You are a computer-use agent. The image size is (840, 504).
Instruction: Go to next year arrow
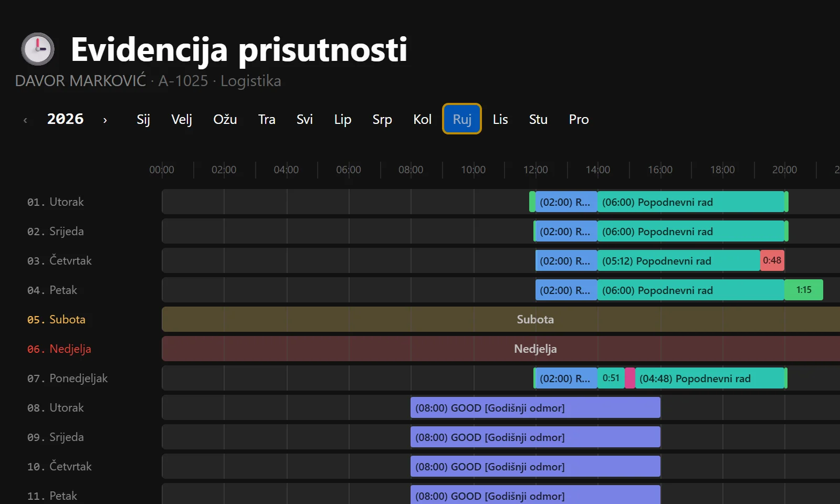105,120
